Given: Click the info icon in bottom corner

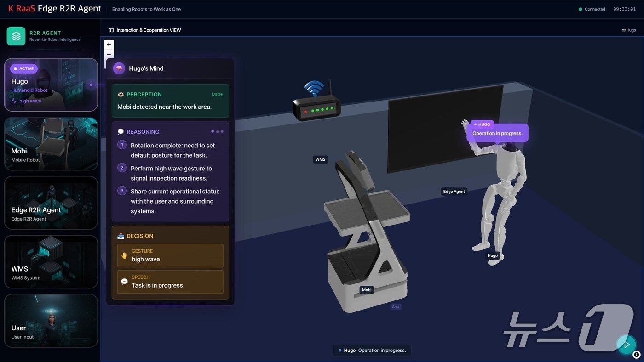Looking at the screenshot, I should click(x=637, y=354).
